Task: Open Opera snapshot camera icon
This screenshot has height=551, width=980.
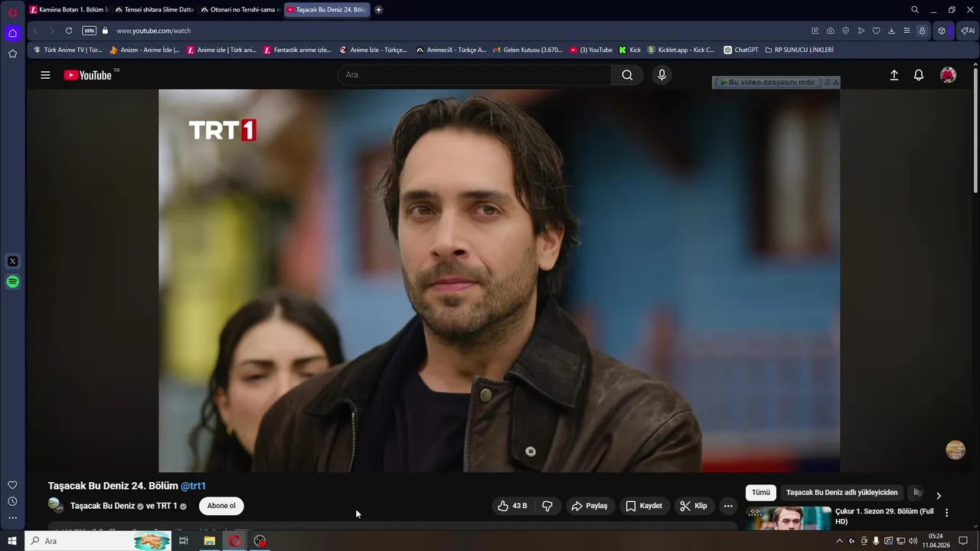Action: [x=831, y=31]
